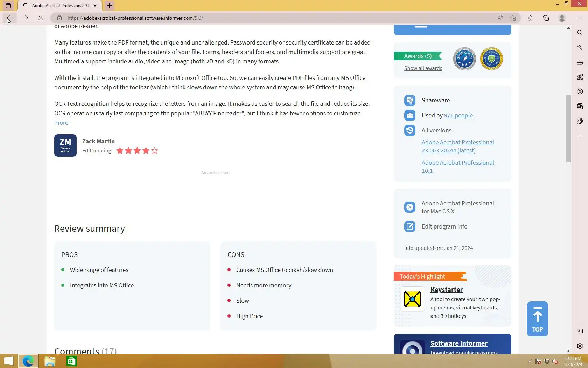Open the browser profile icon
This screenshot has width=588, height=368.
(562, 18)
